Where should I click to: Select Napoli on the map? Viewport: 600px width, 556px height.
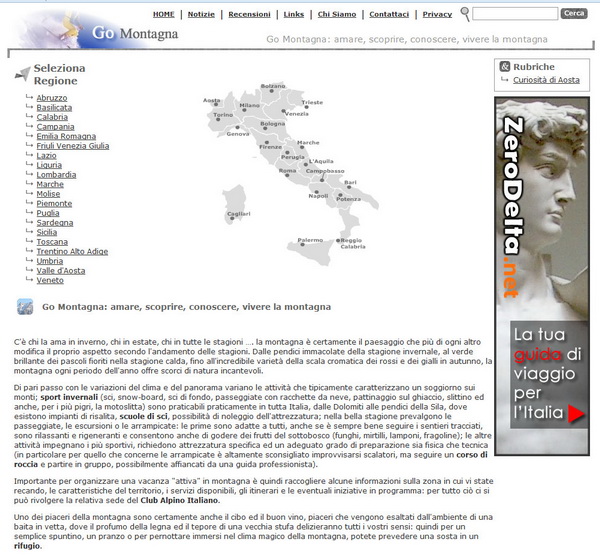318,196
